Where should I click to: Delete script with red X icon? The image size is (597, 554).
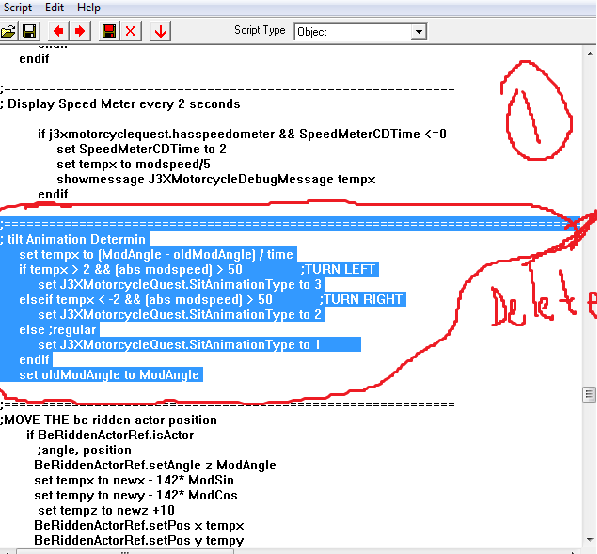131,31
